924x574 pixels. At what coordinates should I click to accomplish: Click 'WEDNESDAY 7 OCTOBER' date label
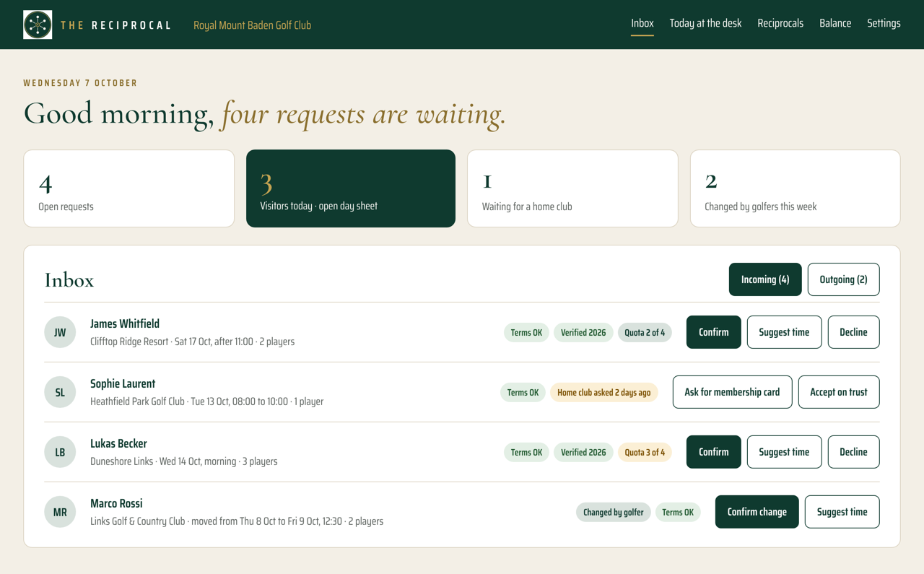(x=80, y=83)
